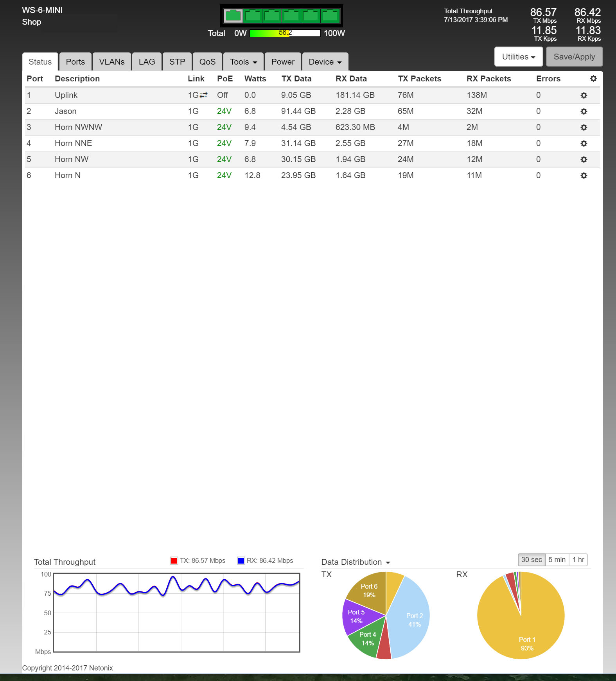
Task: Select the 30 sec time interval
Action: point(531,560)
